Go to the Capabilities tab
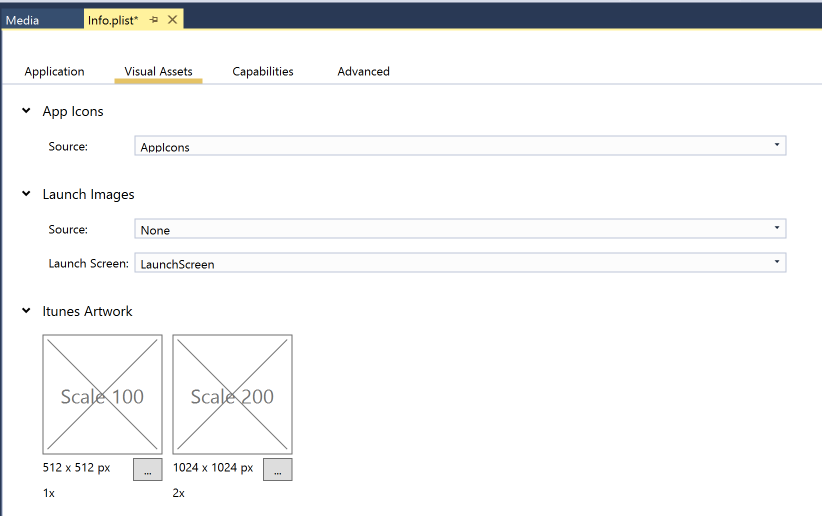 coord(263,71)
